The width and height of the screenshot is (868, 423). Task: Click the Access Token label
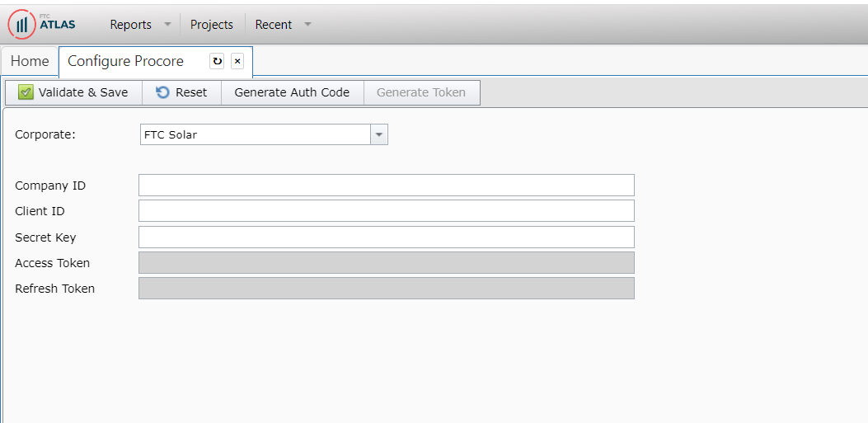[53, 263]
